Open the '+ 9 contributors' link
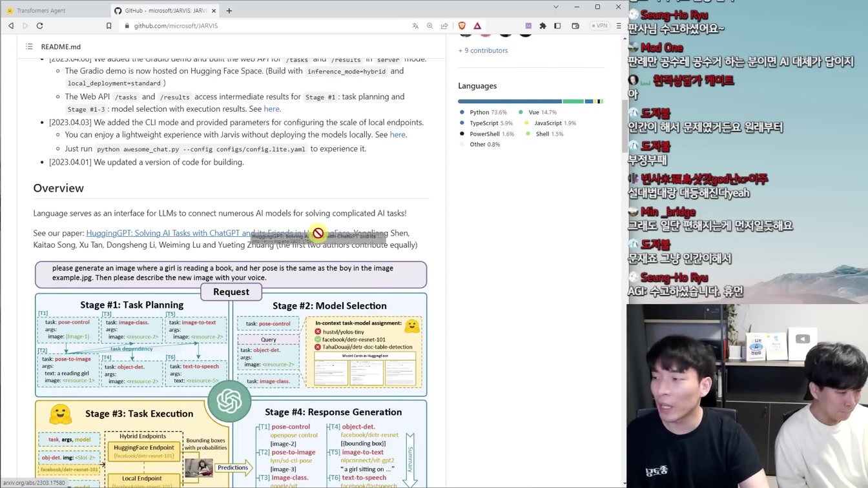This screenshot has height=488, width=868. [483, 50]
